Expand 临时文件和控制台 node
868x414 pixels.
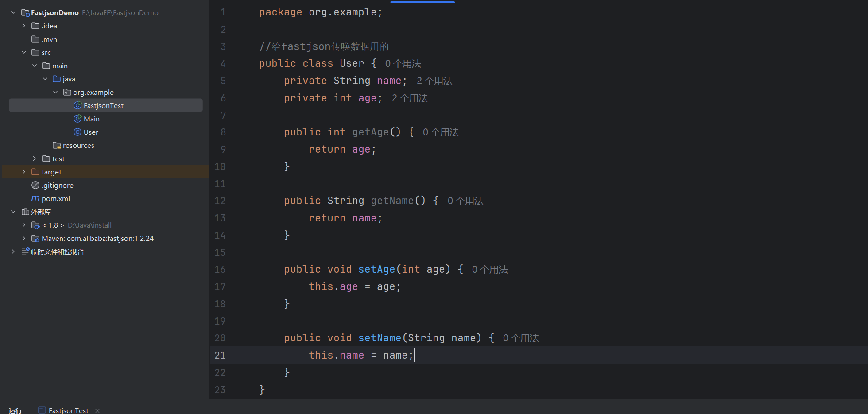13,251
